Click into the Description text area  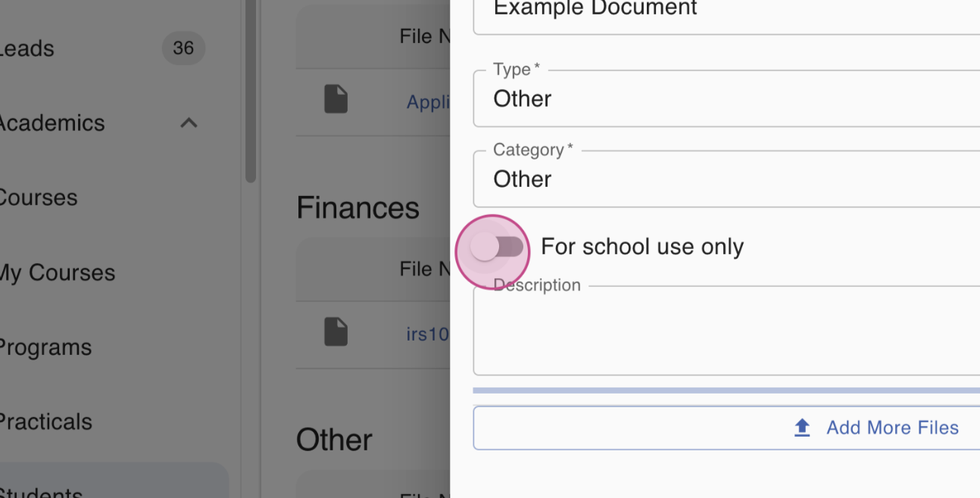pyautogui.click(x=726, y=331)
